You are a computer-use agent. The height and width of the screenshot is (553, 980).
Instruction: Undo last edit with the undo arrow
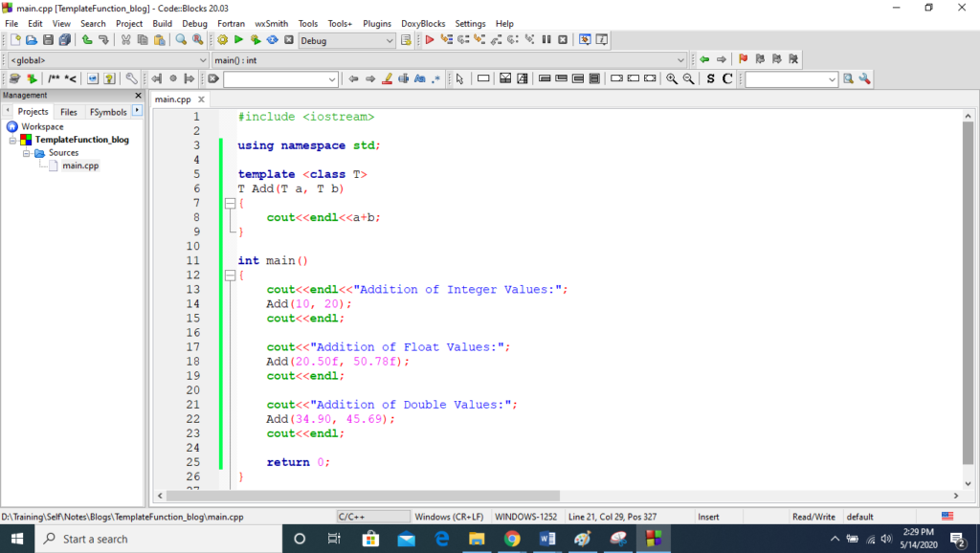point(86,39)
